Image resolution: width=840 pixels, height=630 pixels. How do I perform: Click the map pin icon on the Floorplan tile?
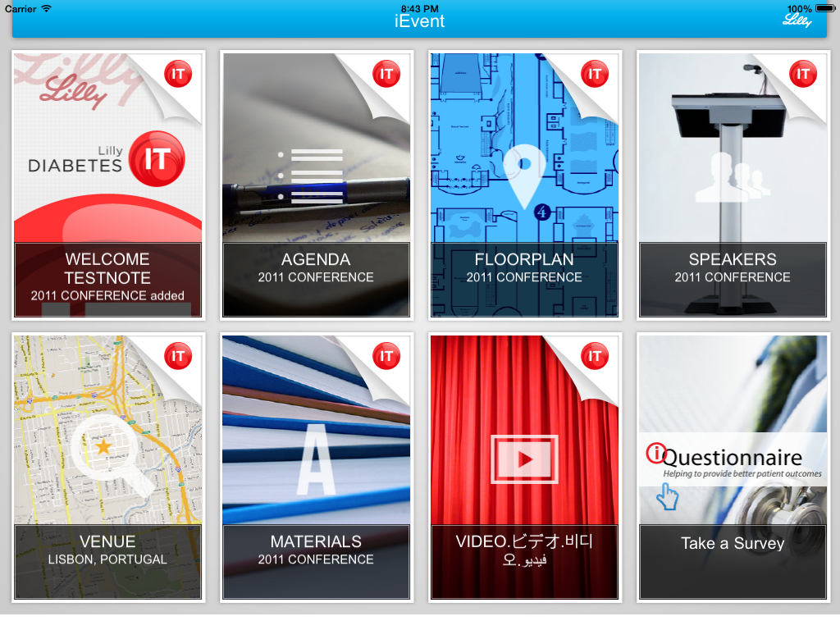[x=524, y=177]
